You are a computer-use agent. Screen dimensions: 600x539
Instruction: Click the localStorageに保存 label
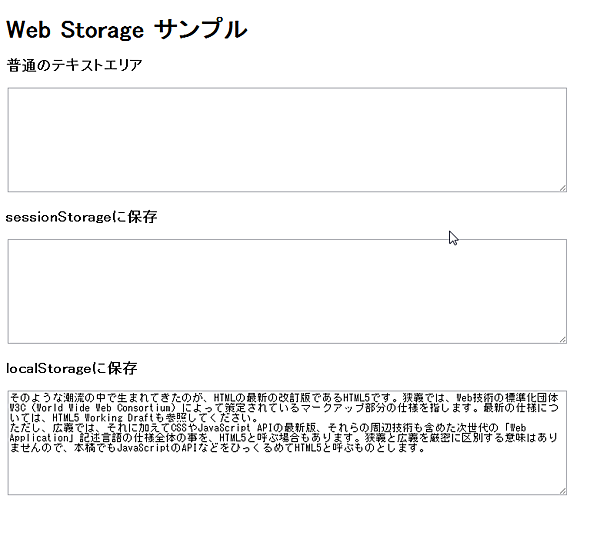[x=71, y=368]
